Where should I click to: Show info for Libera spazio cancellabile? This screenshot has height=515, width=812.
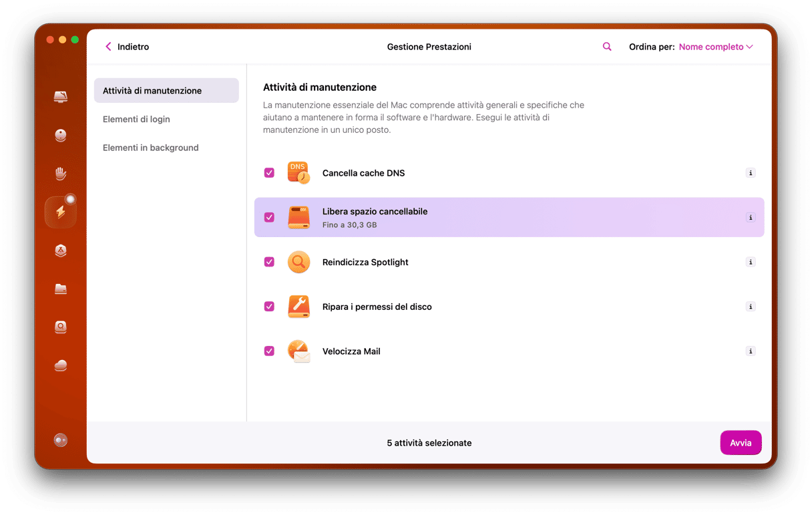(751, 218)
